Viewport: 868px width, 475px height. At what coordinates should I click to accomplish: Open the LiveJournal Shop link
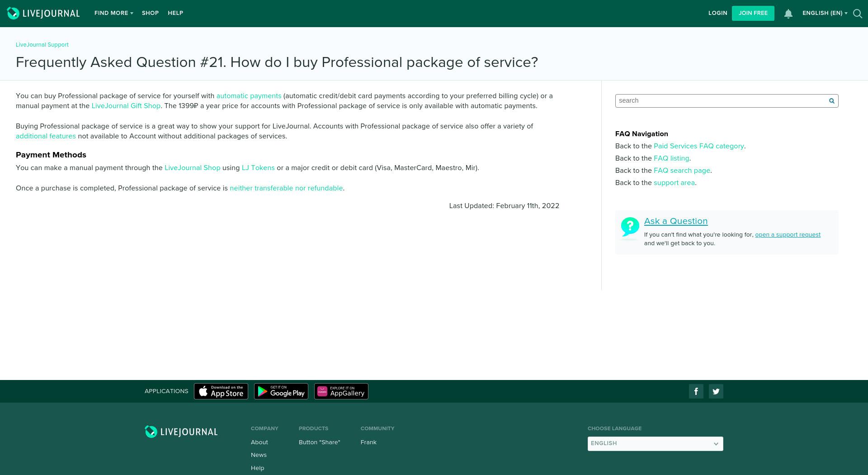pyautogui.click(x=192, y=168)
